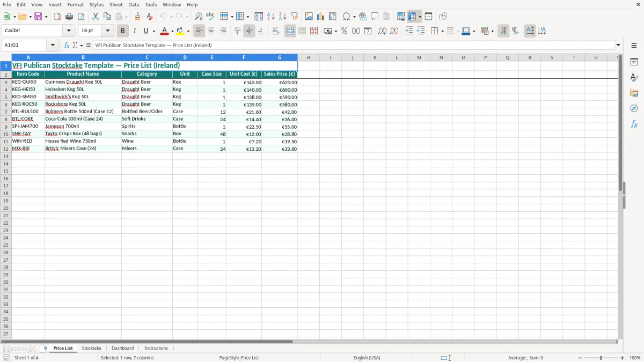Viewport: 644px width, 362px height.
Task: Define print area icon
Action: 401,17
